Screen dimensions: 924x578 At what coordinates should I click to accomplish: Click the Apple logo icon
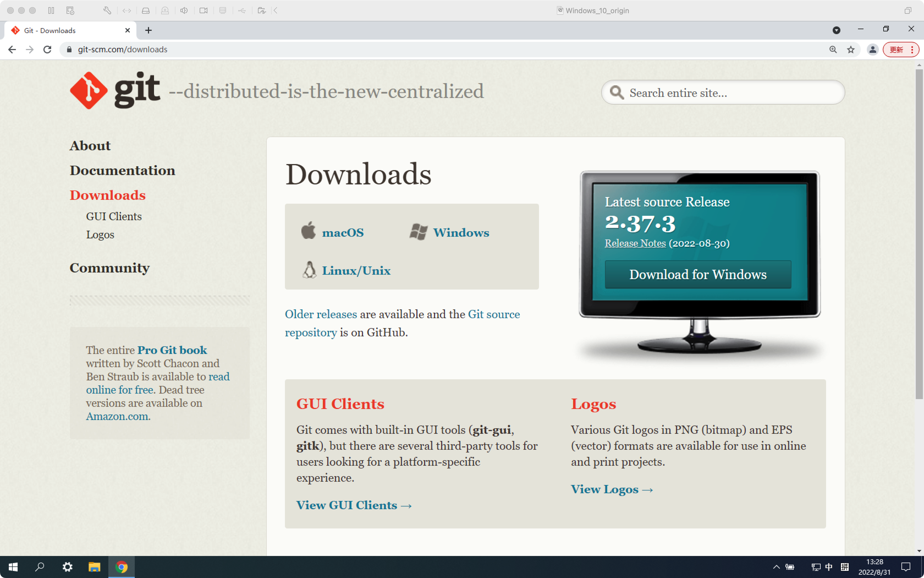(309, 231)
